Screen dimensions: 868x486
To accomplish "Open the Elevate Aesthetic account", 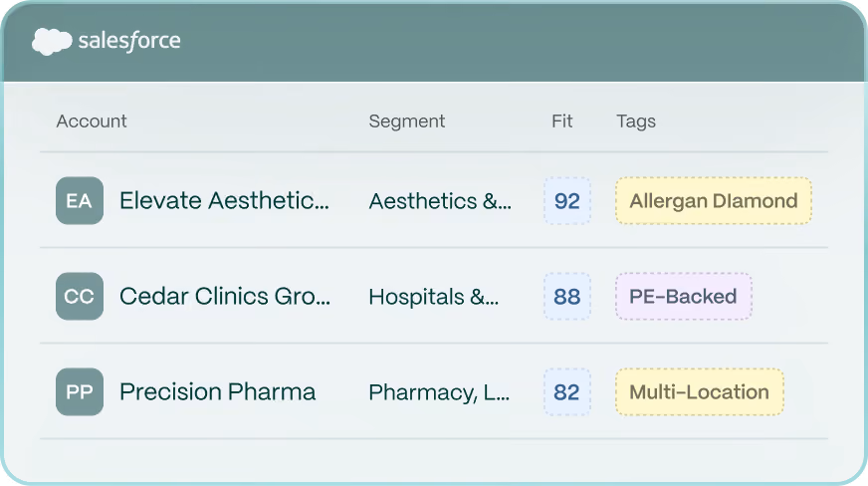I will (224, 200).
